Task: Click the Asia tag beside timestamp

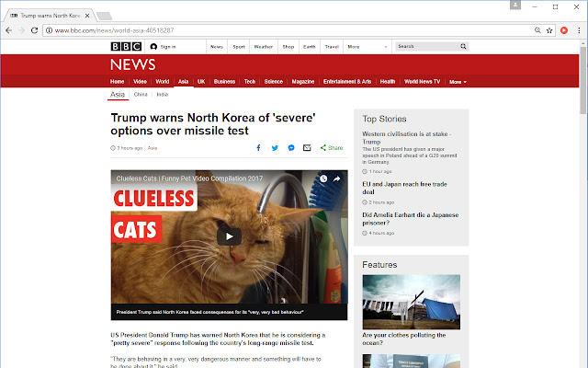Action: (x=153, y=148)
